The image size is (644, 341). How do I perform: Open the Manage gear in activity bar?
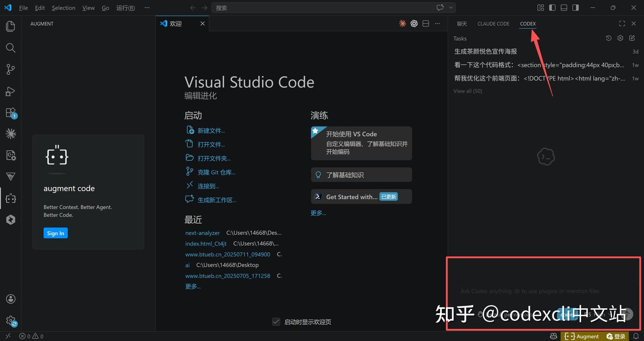[x=10, y=320]
